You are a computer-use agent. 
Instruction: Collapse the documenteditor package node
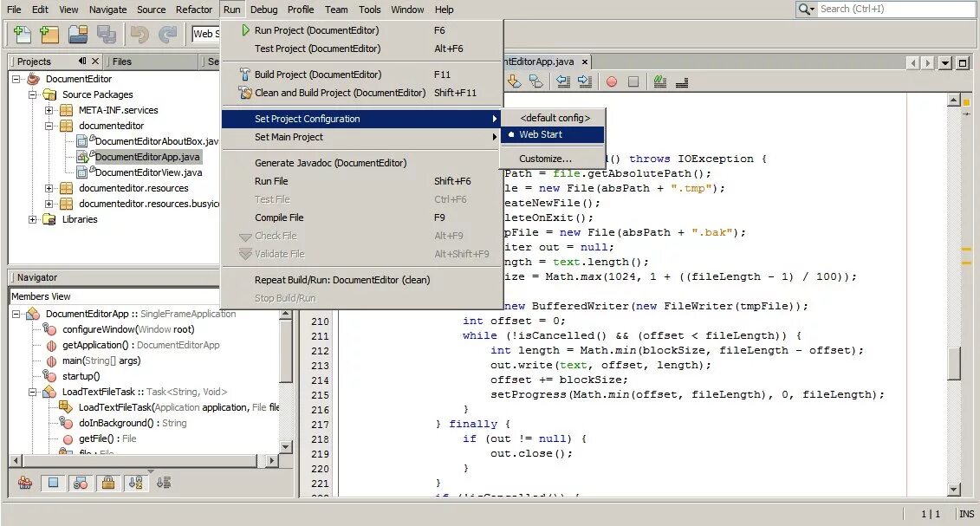(49, 126)
